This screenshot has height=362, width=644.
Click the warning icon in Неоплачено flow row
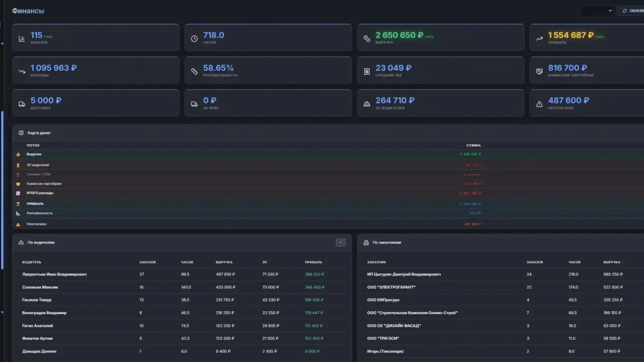click(x=18, y=224)
